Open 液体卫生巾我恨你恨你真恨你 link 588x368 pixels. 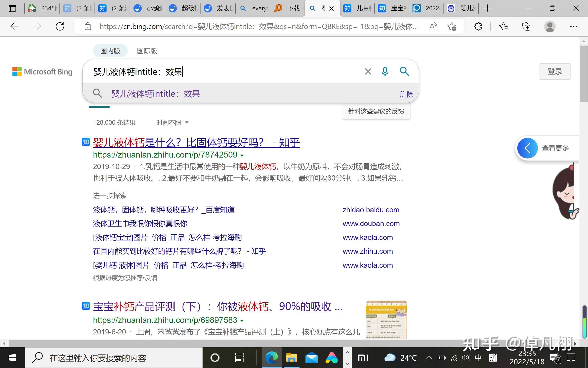coord(140,223)
